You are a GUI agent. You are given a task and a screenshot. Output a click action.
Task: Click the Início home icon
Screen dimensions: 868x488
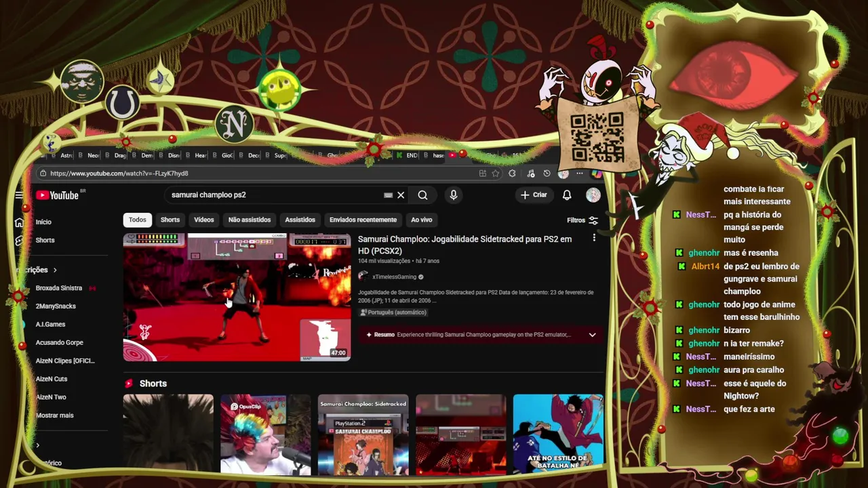[20, 222]
